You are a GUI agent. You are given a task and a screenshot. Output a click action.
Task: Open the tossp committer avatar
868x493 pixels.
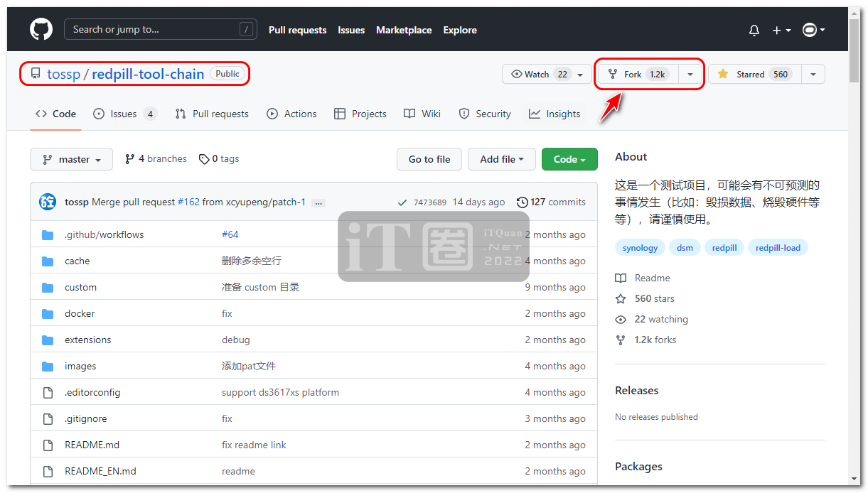[48, 202]
